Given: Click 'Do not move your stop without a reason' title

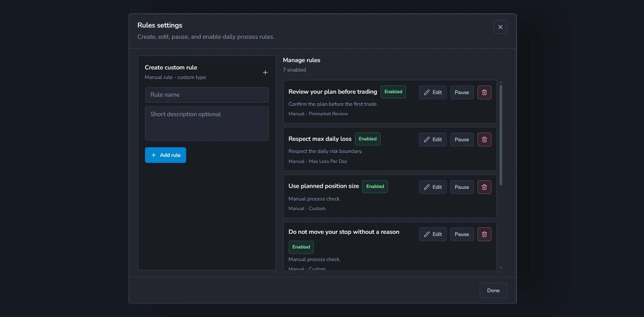Looking at the screenshot, I should click(x=344, y=232).
